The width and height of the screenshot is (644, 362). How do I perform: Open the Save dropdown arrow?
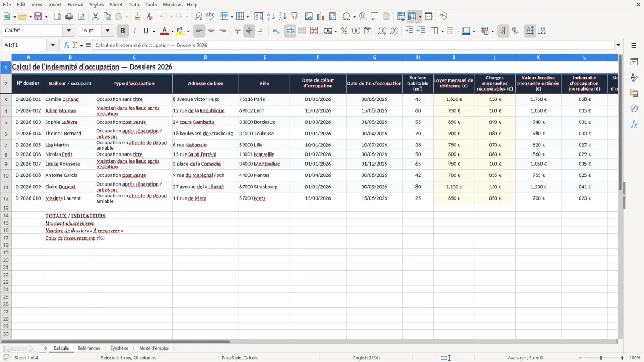(46, 17)
